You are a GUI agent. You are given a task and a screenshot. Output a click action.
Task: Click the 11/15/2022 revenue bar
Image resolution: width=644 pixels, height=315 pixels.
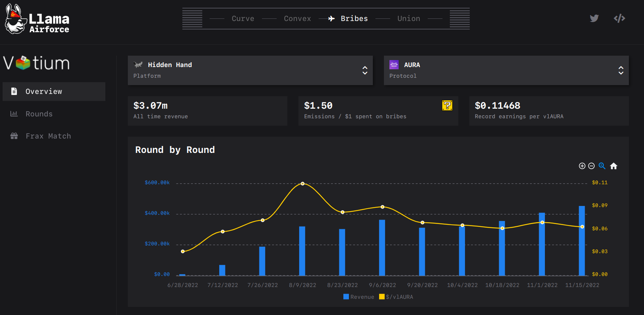point(582,241)
